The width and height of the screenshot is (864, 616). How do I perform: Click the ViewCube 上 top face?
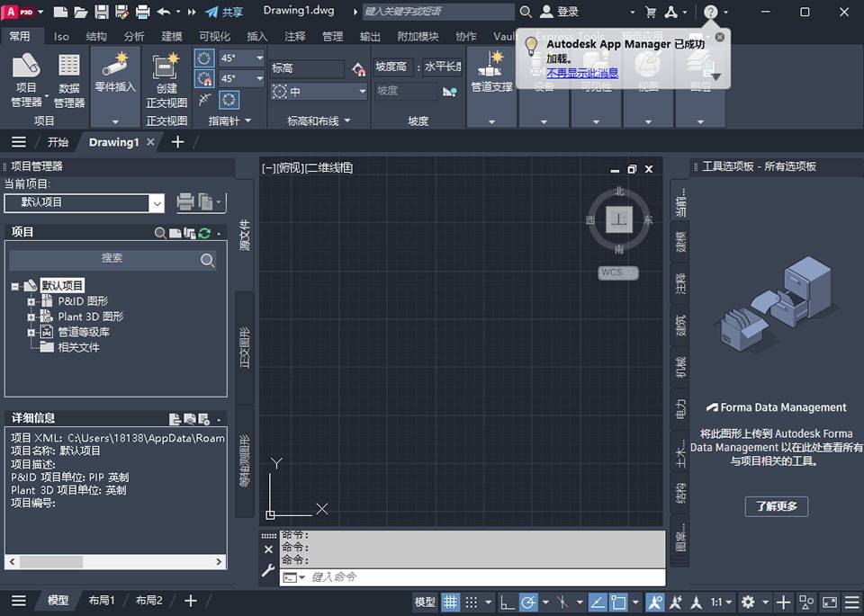click(619, 219)
